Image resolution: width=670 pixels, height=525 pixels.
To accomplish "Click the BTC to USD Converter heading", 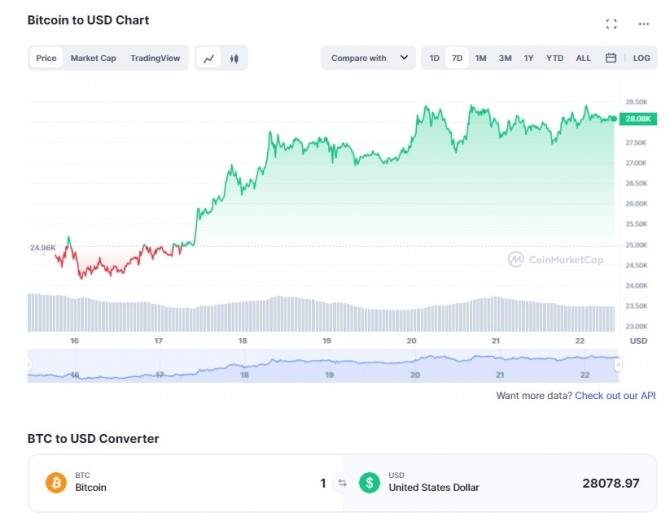I will pos(93,439).
